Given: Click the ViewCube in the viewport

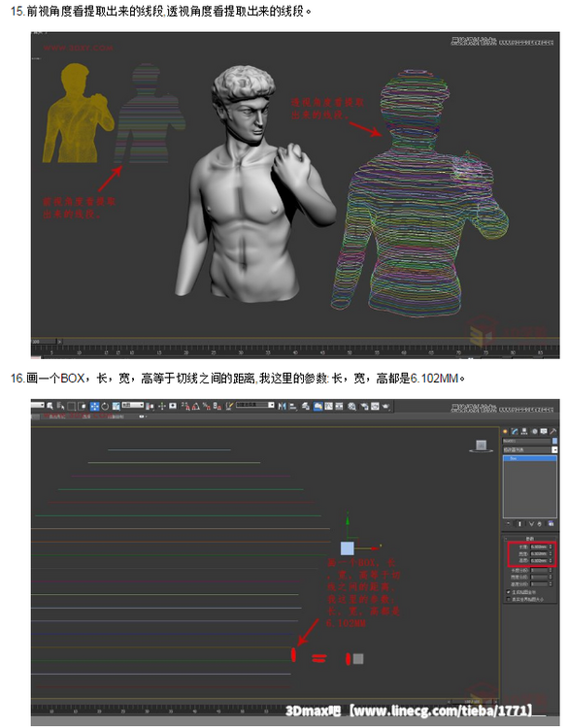Looking at the screenshot, I should [482, 446].
